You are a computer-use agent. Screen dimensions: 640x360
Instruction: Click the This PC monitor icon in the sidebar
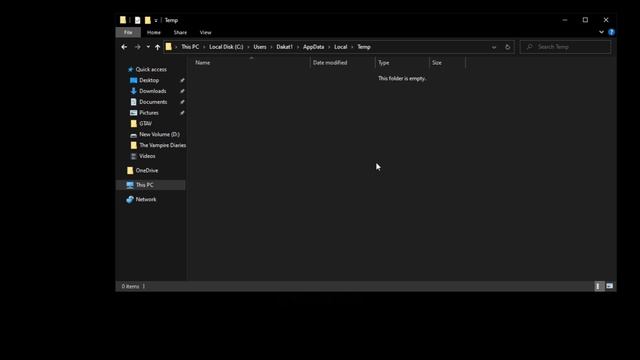pyautogui.click(x=130, y=185)
